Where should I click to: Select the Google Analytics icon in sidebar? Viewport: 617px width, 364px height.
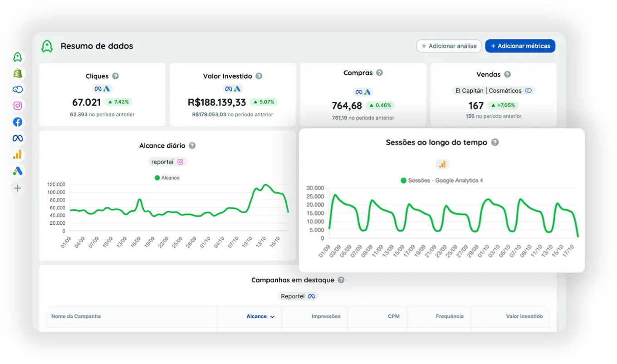[x=17, y=154]
